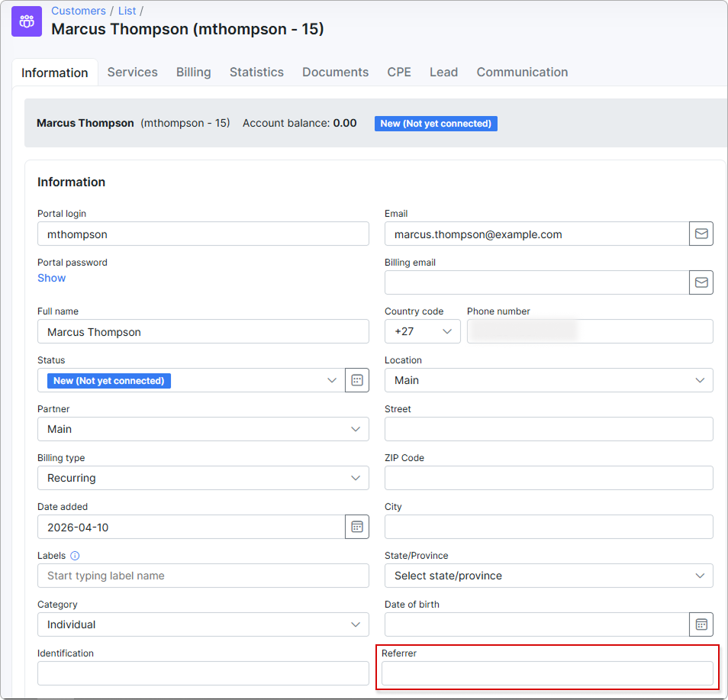Expand the Partner dropdown

tap(203, 429)
